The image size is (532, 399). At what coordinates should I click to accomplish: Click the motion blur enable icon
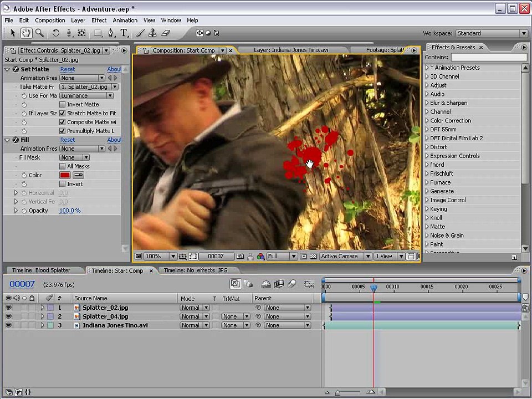(x=292, y=284)
